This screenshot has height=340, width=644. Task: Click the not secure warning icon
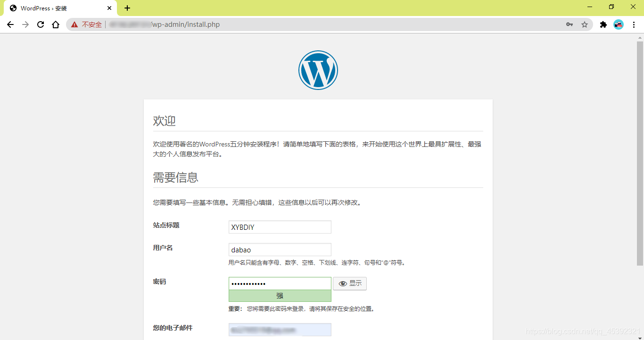(x=74, y=24)
